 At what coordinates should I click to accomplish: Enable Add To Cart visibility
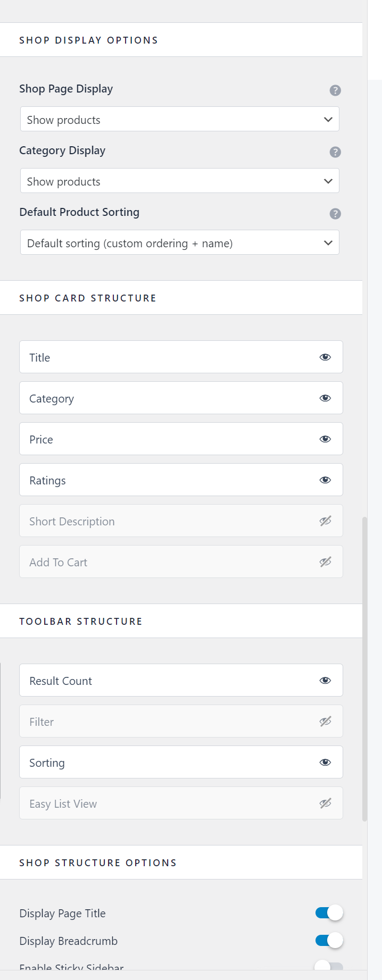[x=325, y=562]
